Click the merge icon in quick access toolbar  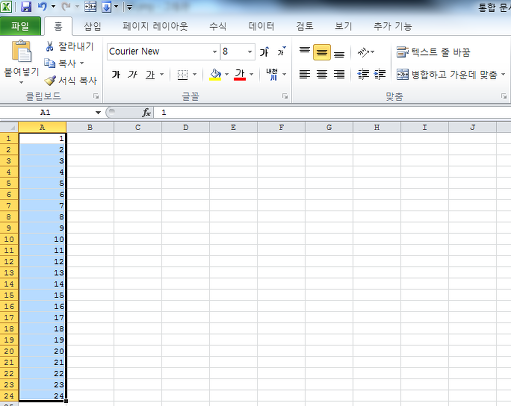click(x=90, y=6)
